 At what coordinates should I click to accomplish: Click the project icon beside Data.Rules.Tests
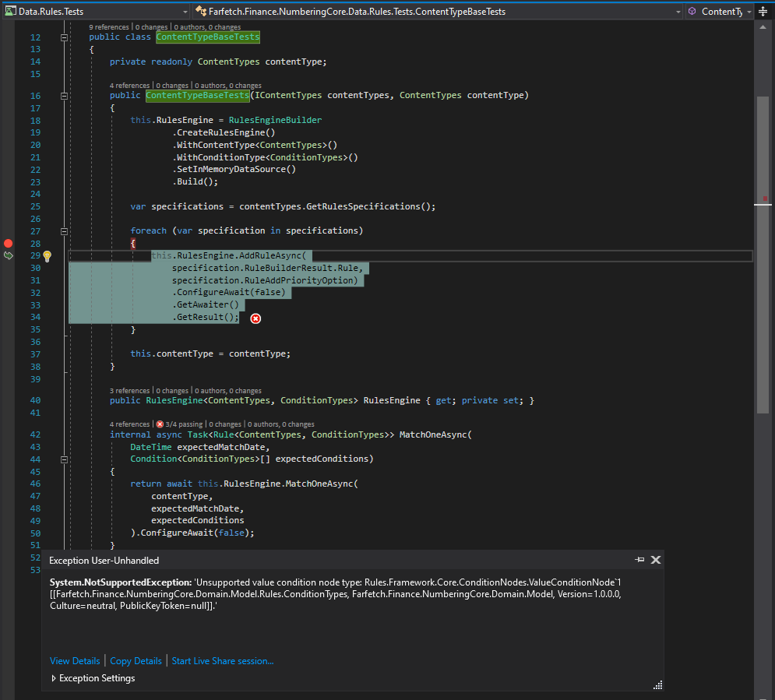pos(10,11)
